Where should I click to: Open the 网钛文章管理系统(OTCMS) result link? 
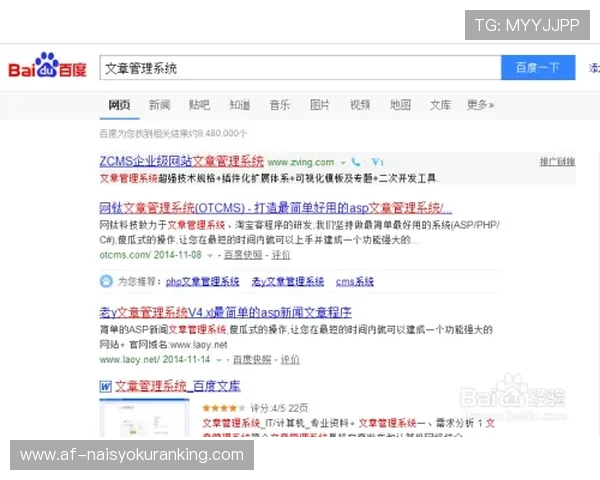[x=276, y=208]
